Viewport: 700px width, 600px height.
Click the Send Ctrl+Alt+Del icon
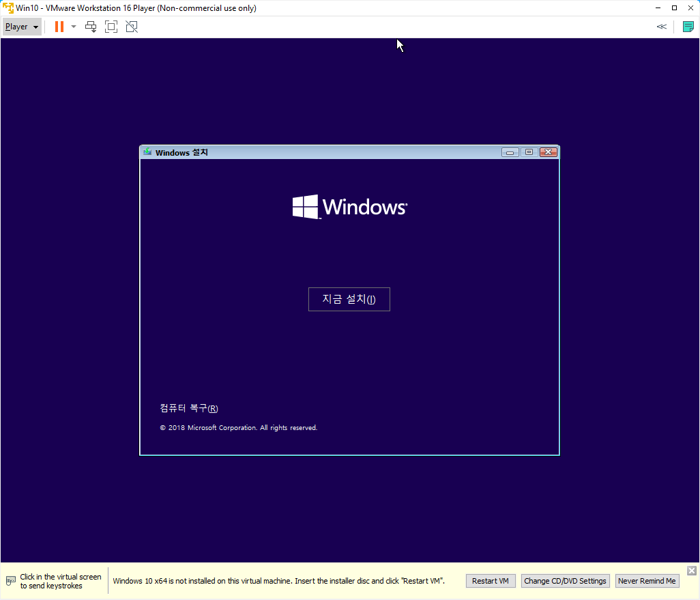click(x=91, y=27)
